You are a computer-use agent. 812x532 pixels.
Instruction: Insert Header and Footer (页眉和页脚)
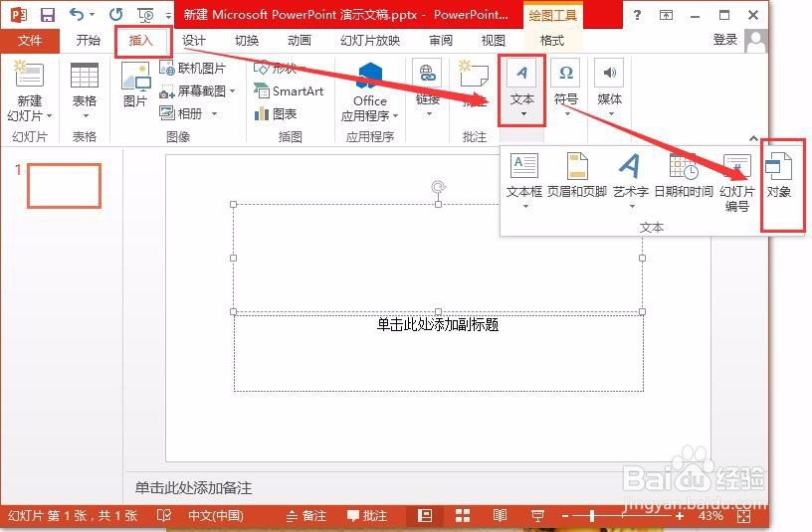(x=577, y=176)
